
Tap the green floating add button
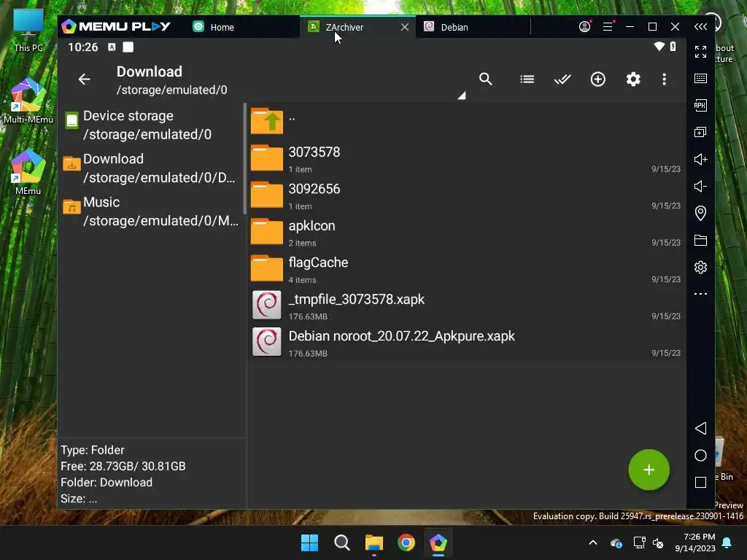(x=649, y=470)
